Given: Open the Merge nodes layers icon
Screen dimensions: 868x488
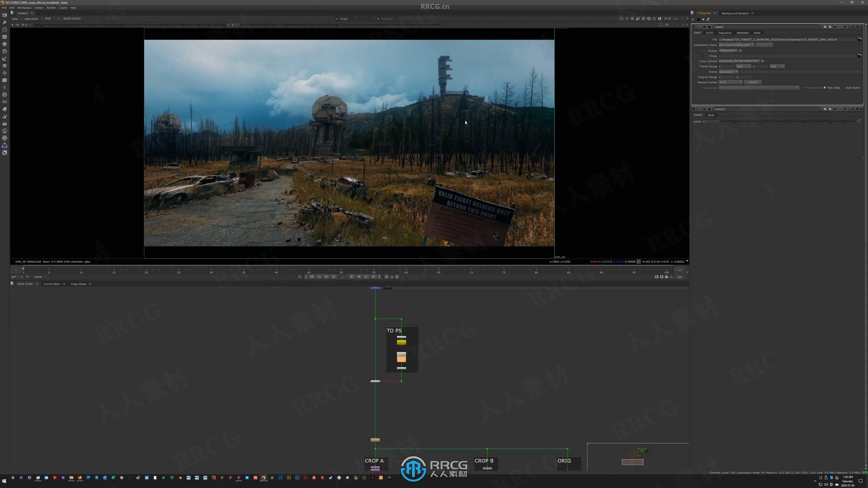Looking at the screenshot, I should [4, 66].
